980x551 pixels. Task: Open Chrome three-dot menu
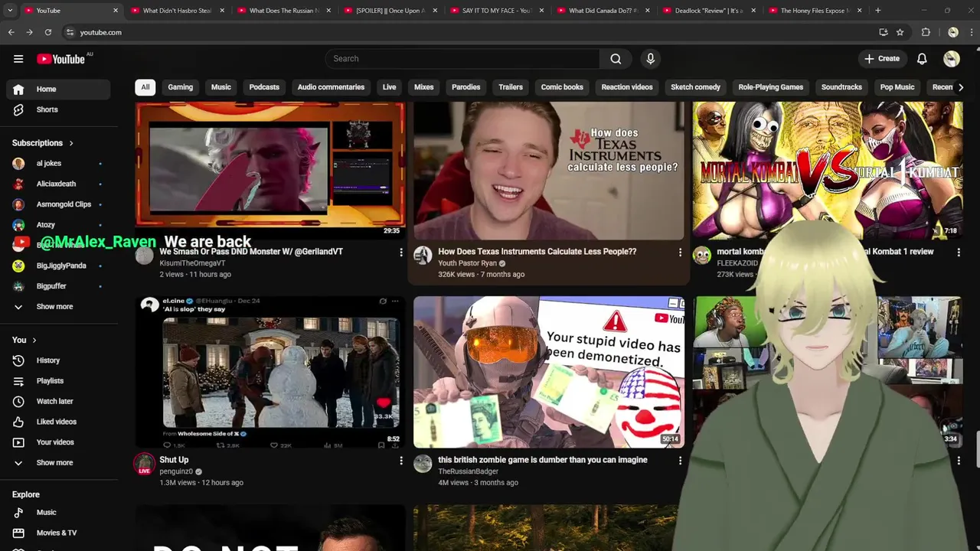pyautogui.click(x=971, y=32)
